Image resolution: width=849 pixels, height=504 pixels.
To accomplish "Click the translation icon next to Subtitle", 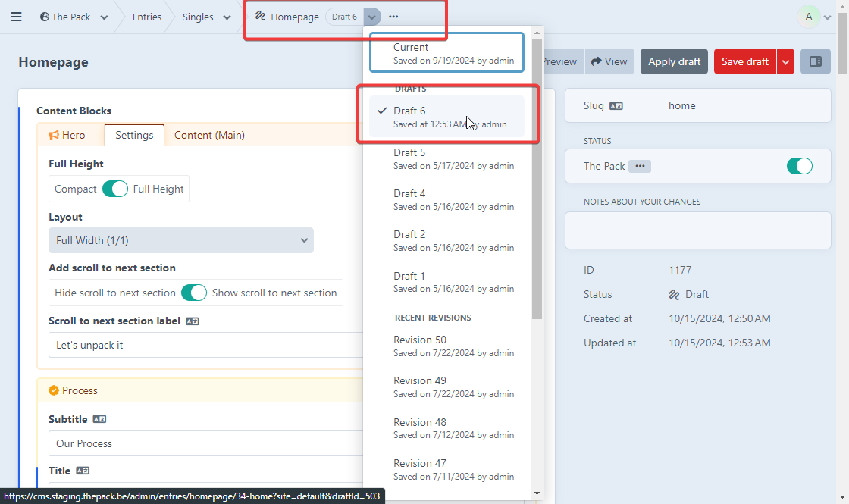I will [99, 419].
